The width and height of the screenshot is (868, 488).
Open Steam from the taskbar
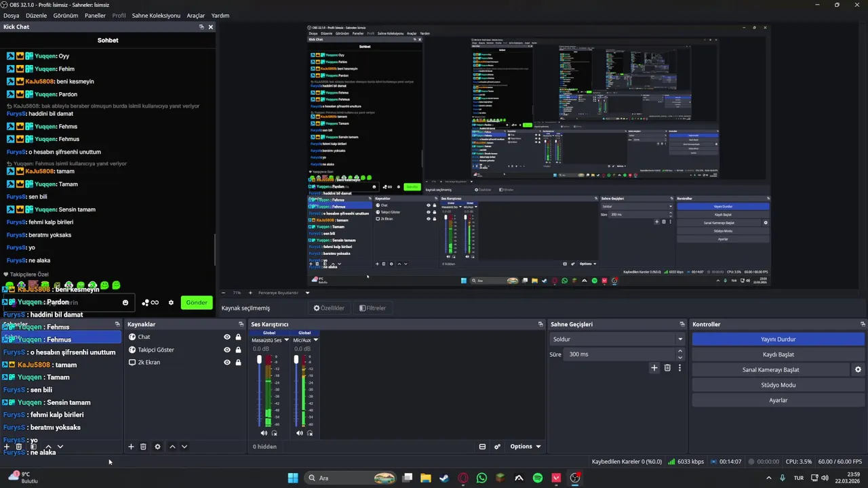(444, 478)
